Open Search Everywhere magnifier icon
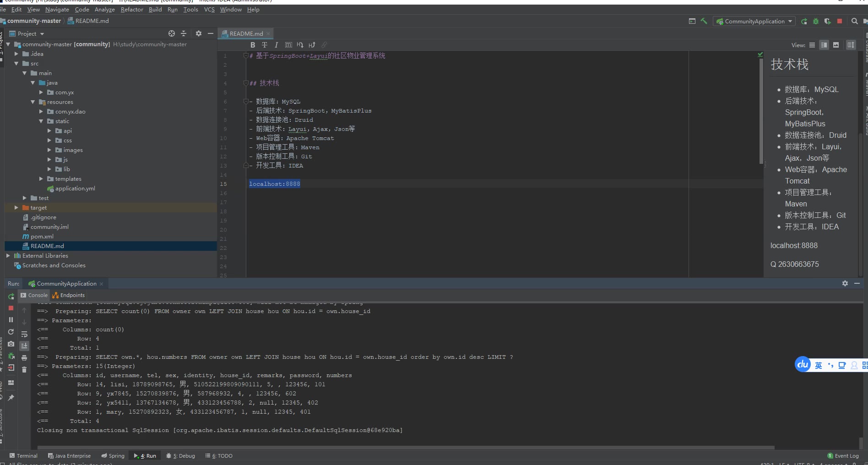The image size is (868, 465). coord(854,21)
